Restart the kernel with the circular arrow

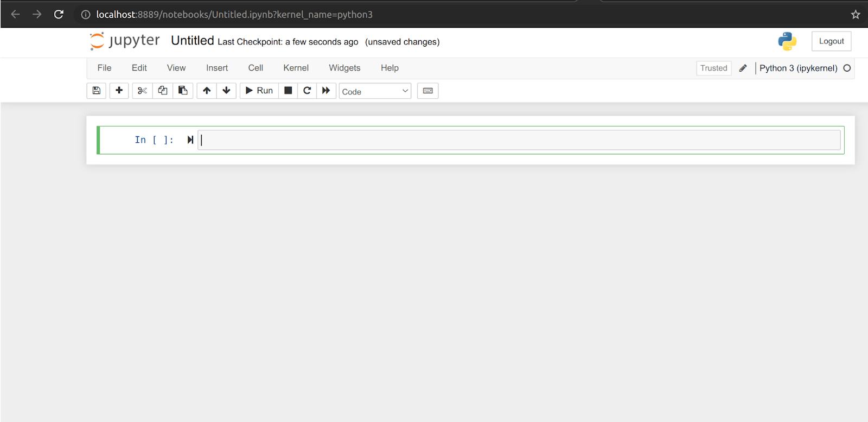pos(307,91)
